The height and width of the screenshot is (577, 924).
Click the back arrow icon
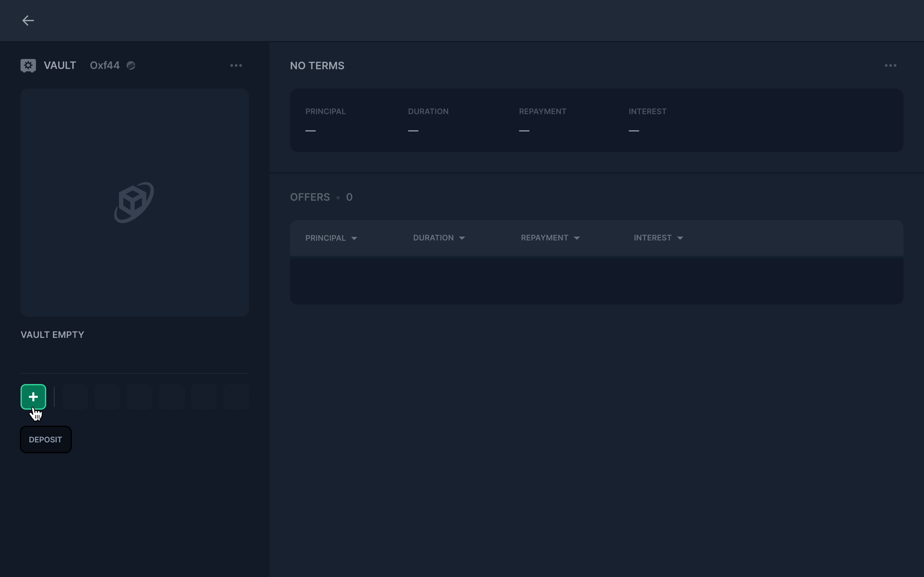(x=28, y=21)
